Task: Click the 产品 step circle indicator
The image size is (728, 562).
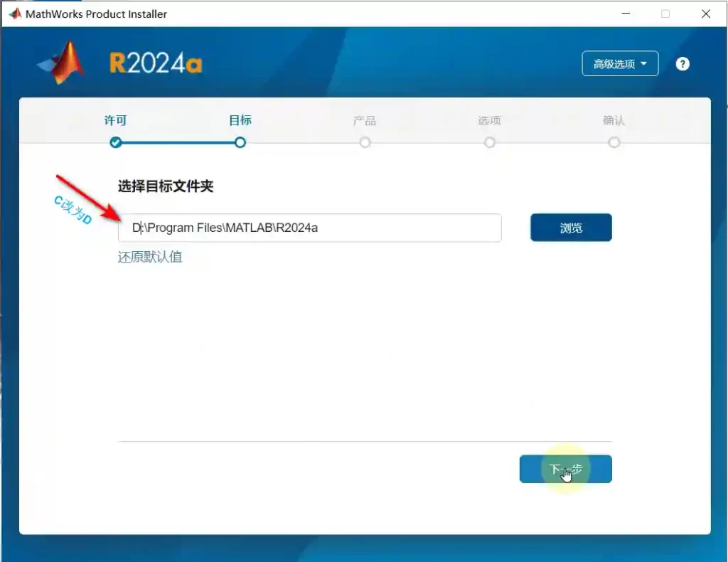Action: point(365,142)
